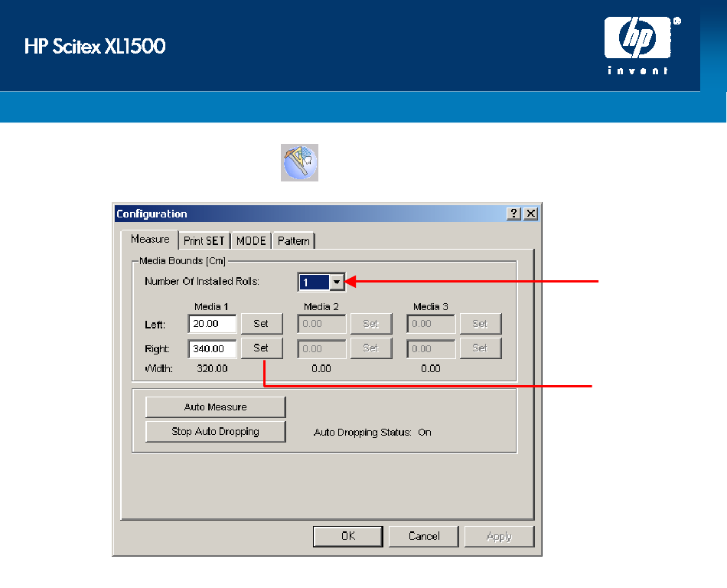Click the HP invent logo
727x588 pixels.
point(642,45)
